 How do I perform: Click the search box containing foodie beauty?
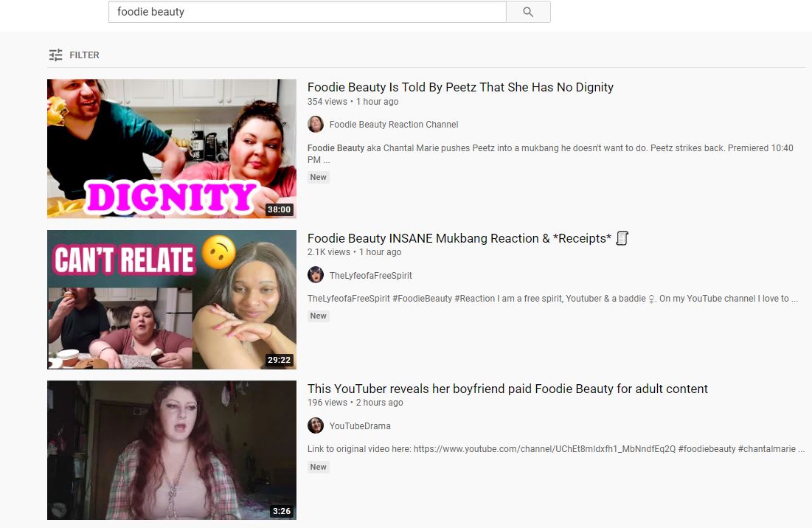[307, 12]
